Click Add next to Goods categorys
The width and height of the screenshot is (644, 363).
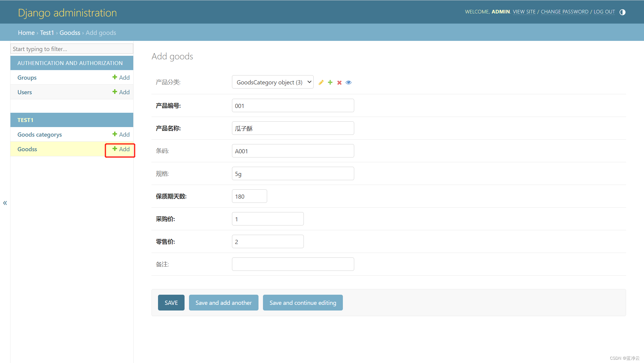(121, 135)
